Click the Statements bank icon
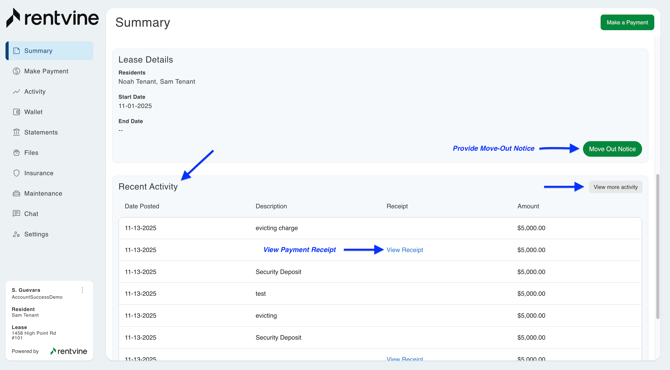Screen dimensions: 670x370 click(16, 132)
